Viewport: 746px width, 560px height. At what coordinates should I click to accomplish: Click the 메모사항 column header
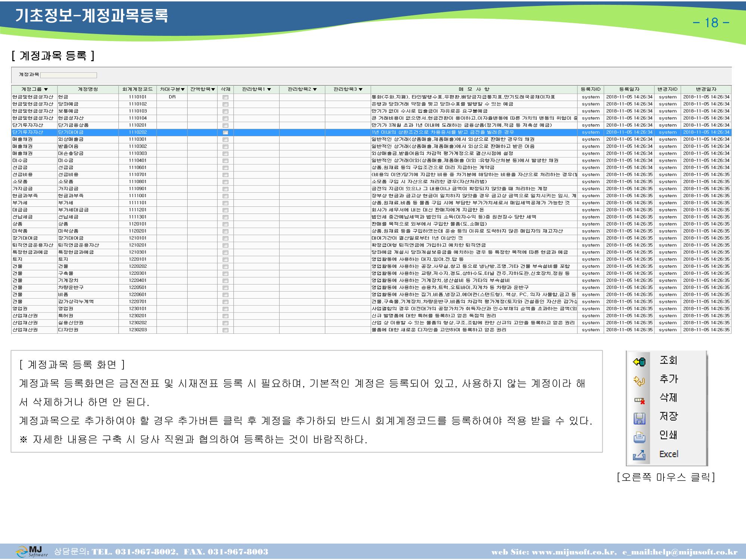point(474,89)
